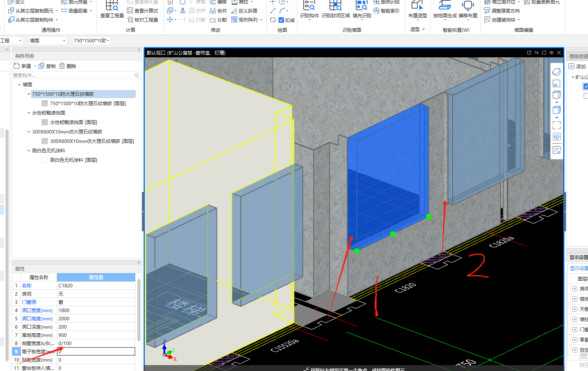
Task: Click 调整厚度方向 tool
Action: [502, 11]
